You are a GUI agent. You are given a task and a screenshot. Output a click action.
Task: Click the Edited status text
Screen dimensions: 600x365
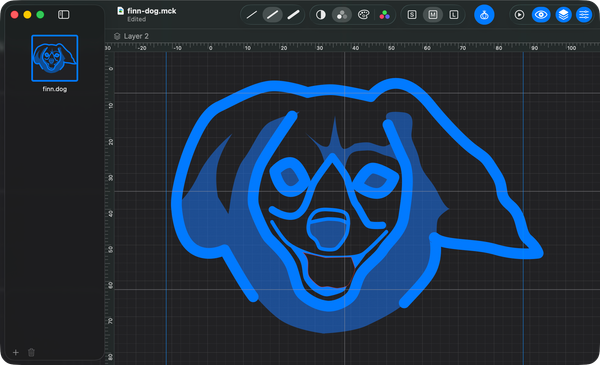coord(137,19)
